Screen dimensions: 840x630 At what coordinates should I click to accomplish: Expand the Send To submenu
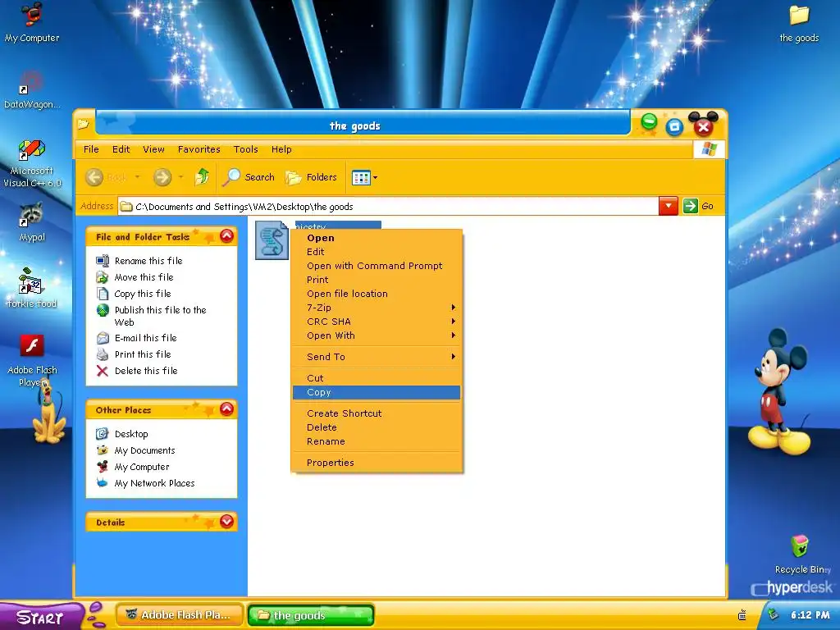point(377,357)
